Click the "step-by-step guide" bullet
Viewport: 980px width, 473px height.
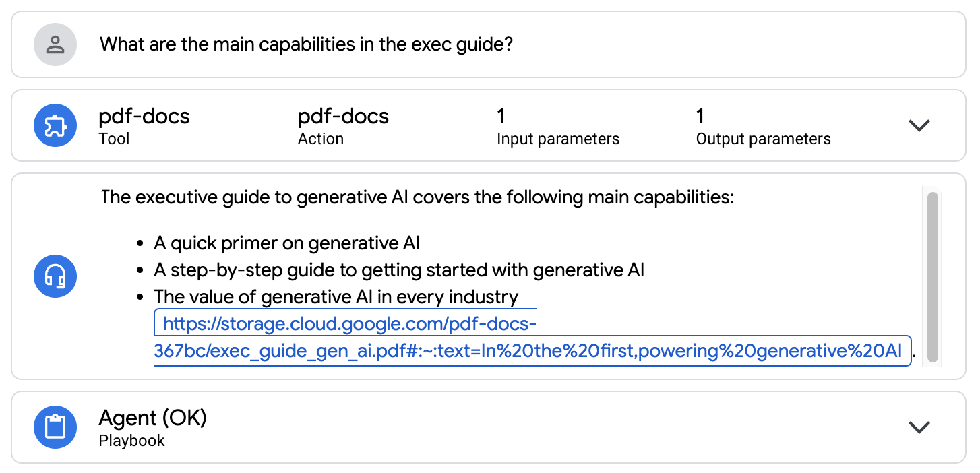pos(399,270)
